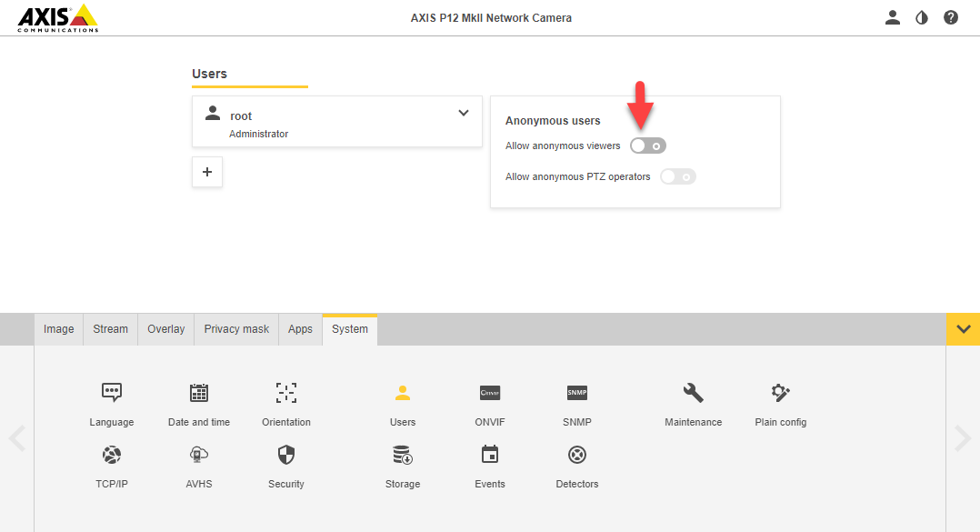Image resolution: width=980 pixels, height=532 pixels.
Task: Open the help question mark icon
Action: tap(951, 17)
